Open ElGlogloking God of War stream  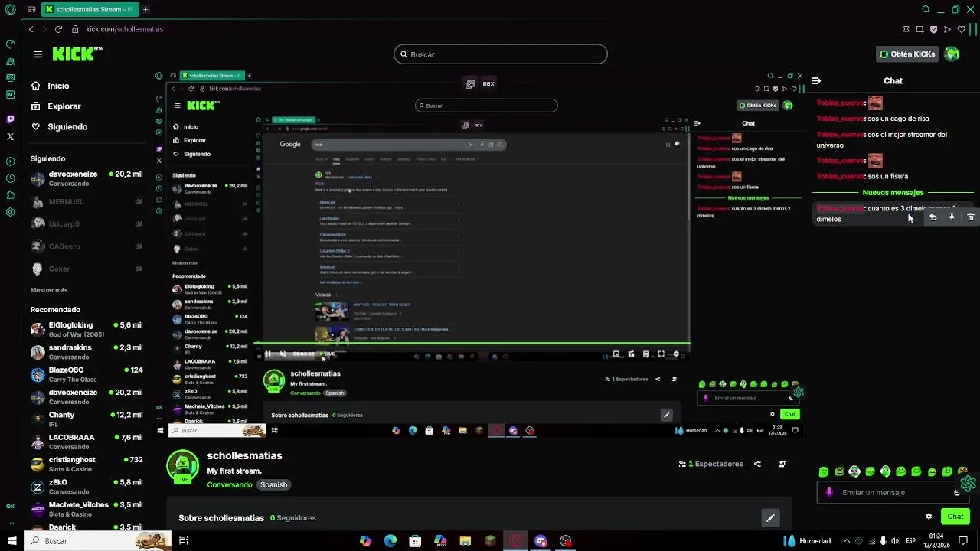[x=87, y=329]
